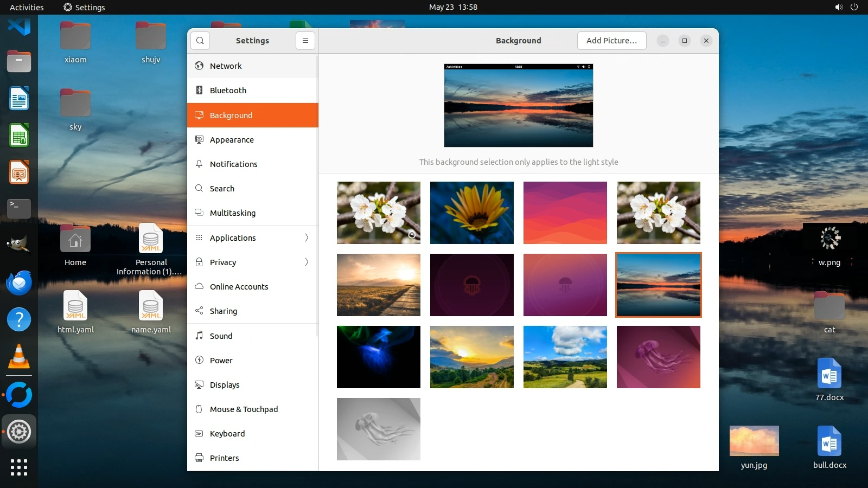Open the volume indicator in top bar

(839, 7)
